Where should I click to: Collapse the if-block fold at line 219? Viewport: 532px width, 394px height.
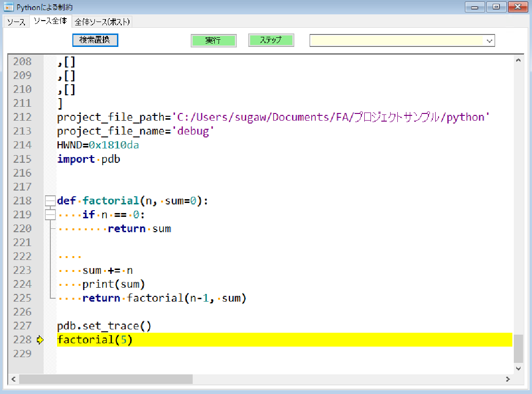(50, 214)
